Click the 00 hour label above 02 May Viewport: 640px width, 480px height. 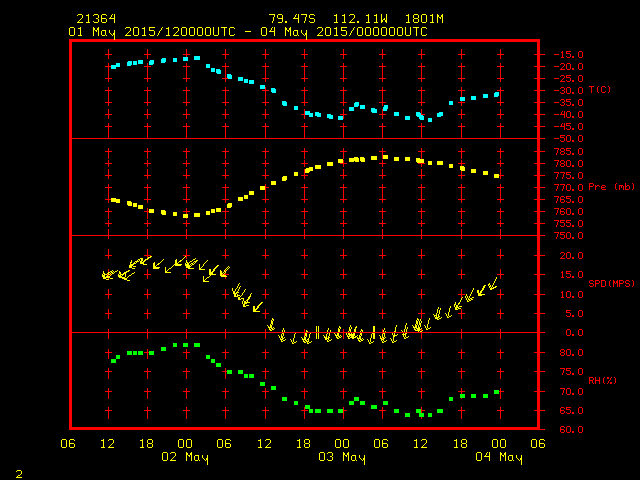(x=185, y=444)
